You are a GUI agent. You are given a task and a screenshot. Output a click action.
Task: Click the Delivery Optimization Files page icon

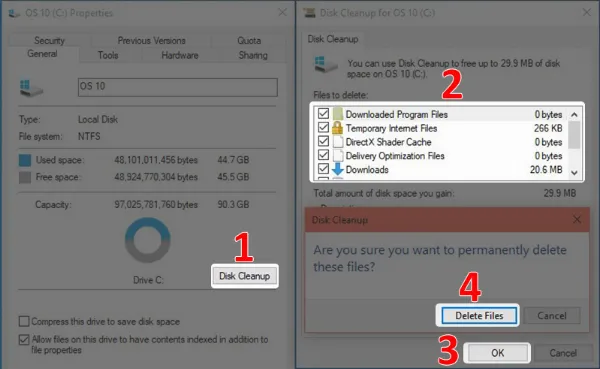[x=338, y=155]
